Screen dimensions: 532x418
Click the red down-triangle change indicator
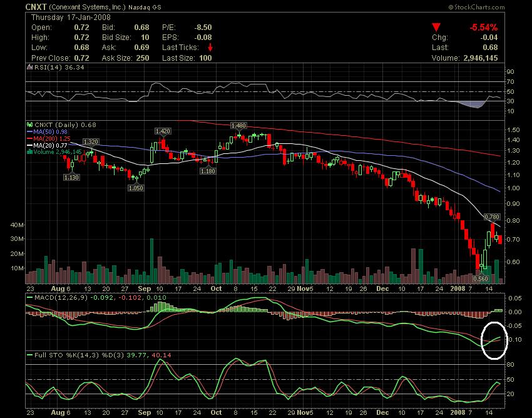tap(436, 28)
